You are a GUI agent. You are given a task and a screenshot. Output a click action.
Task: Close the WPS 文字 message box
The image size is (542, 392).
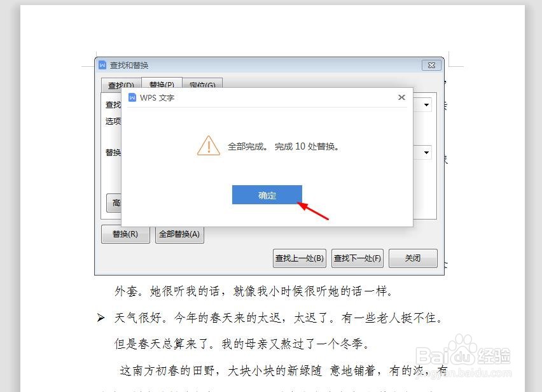tap(401, 97)
